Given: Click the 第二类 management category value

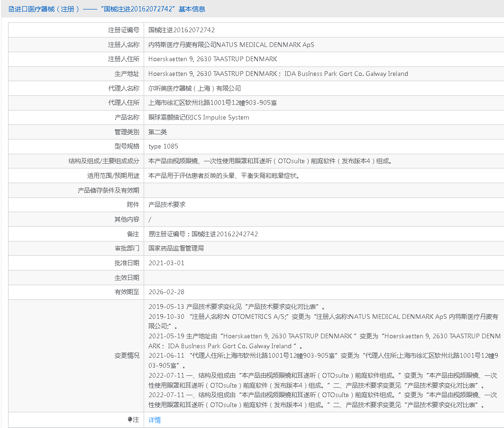Looking at the screenshot, I should 158,132.
